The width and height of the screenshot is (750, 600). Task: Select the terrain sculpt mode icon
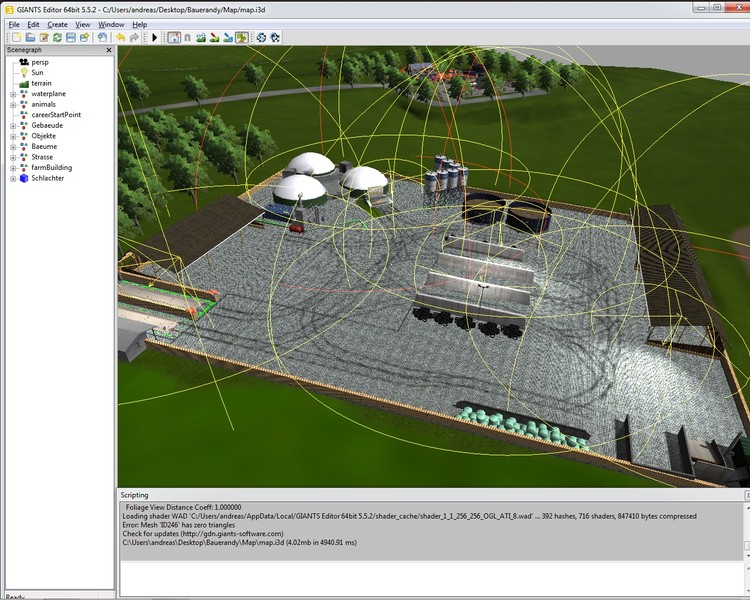point(201,37)
